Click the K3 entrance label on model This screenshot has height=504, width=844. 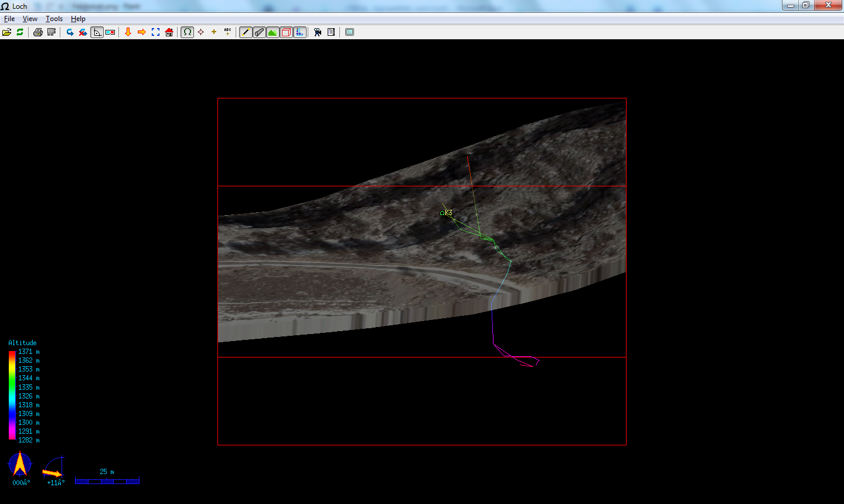click(448, 213)
